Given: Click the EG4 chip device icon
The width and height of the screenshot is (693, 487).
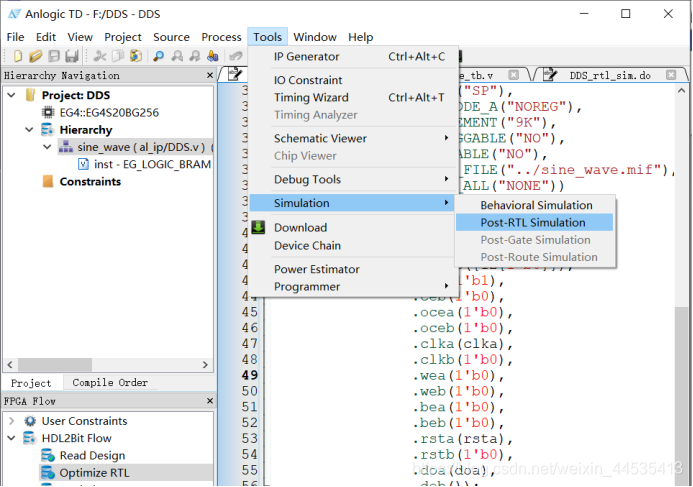Looking at the screenshot, I should pos(48,112).
